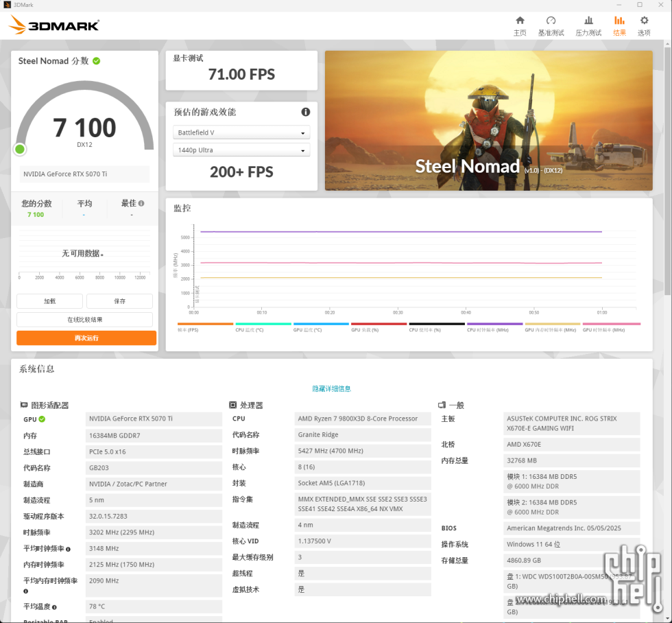This screenshot has width=672, height=623.
Task: Open the 压力测试 stress test icon
Action: tap(588, 21)
